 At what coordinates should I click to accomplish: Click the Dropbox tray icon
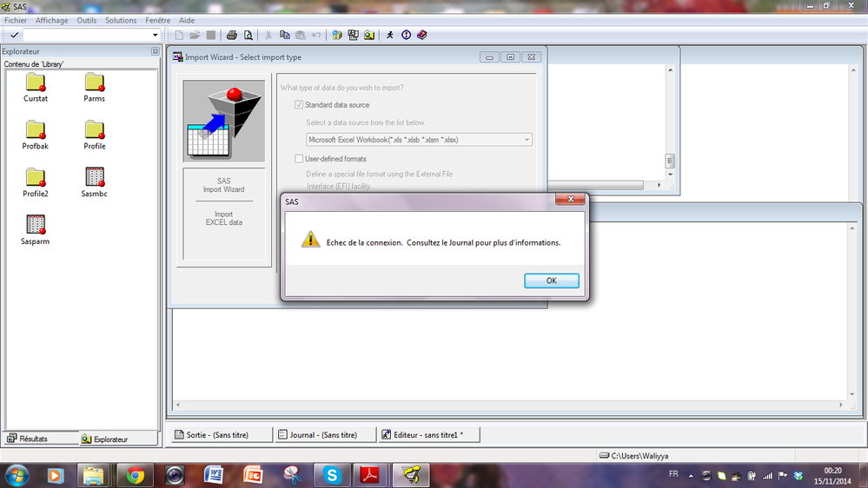(798, 476)
